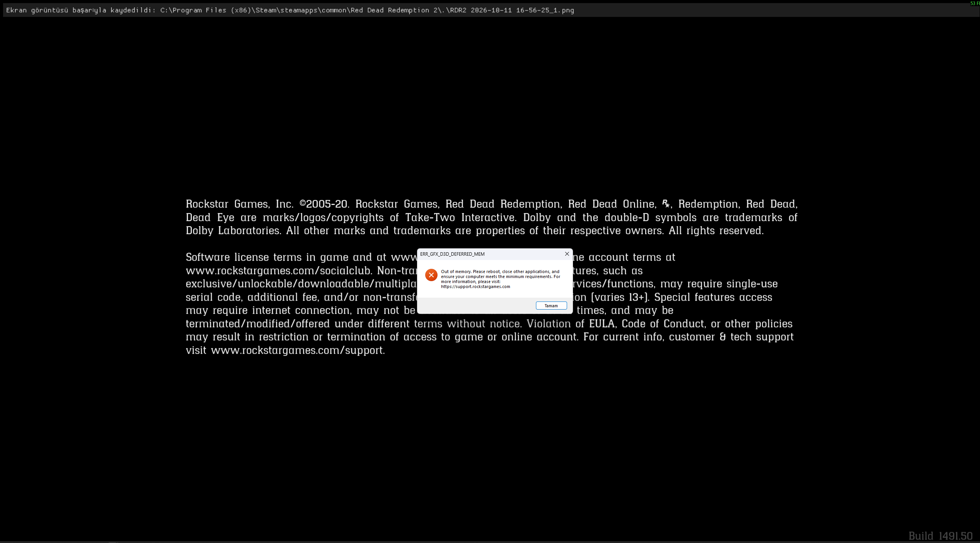Click the Tamam button in error dialog
This screenshot has height=543, width=980.
tap(551, 306)
